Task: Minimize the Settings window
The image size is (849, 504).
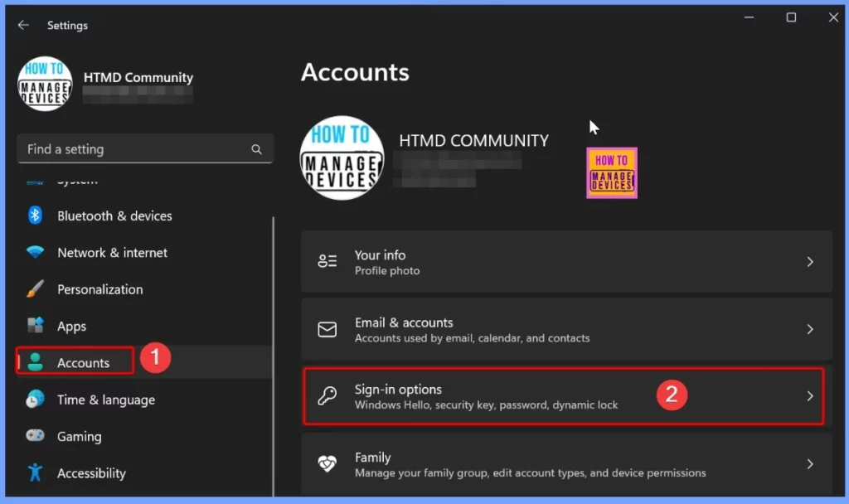Action: coord(749,17)
